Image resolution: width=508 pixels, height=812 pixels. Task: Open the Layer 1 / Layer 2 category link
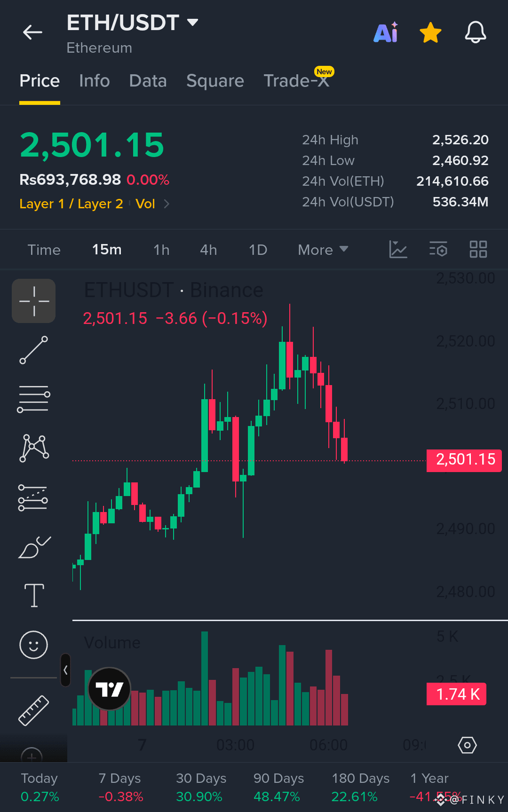[x=71, y=204]
